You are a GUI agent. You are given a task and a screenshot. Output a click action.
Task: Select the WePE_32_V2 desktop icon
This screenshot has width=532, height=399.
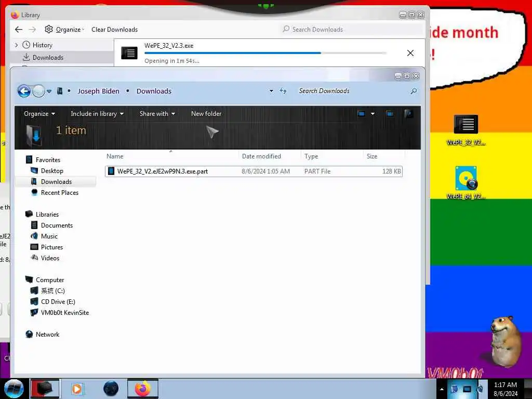click(x=466, y=130)
